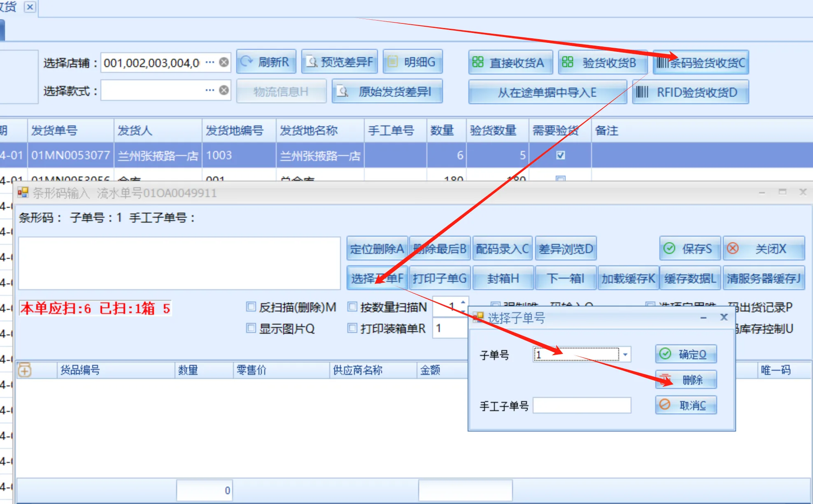The width and height of the screenshot is (813, 504).
Task: Open 预览差异F preview differences
Action: (340, 62)
